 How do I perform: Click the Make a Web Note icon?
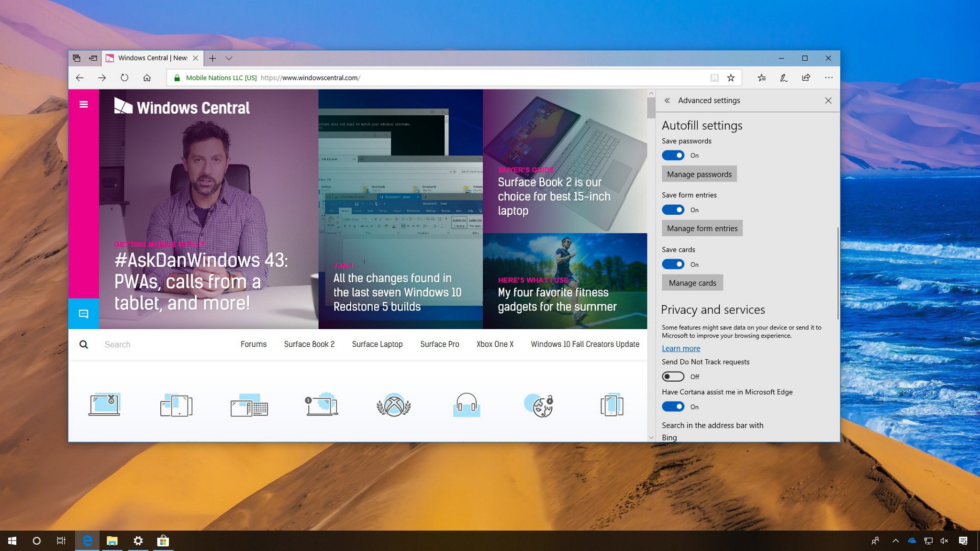783,78
